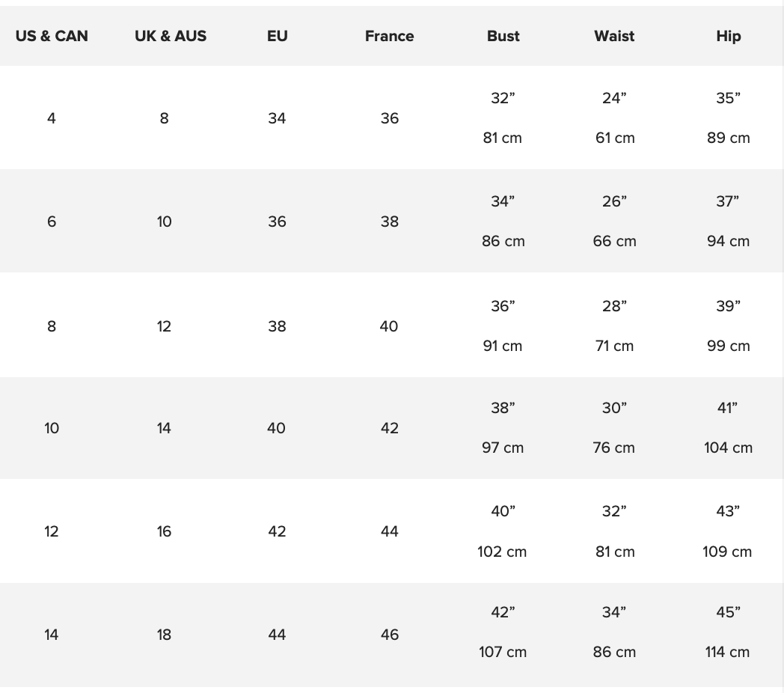
Task: Click the 114 cm hip measurement
Action: [728, 653]
